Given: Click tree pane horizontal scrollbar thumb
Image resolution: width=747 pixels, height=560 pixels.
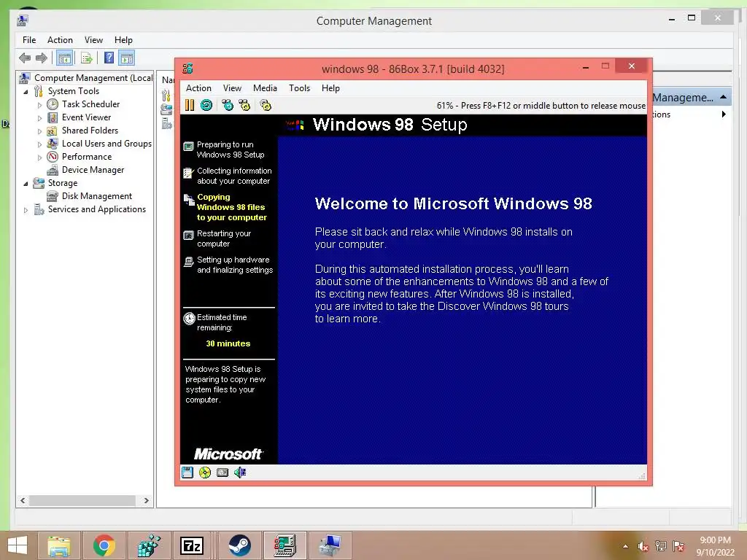Looking at the screenshot, I should (x=82, y=500).
